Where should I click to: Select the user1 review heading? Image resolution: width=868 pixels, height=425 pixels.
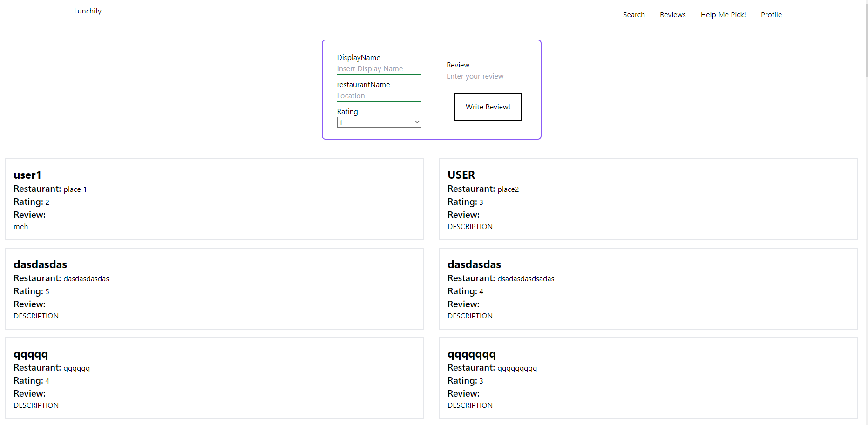coord(27,175)
